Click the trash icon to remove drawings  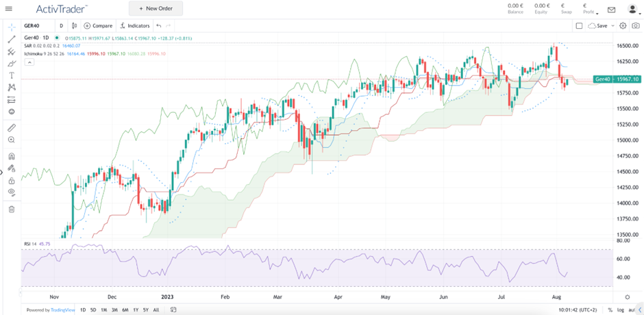12,209
